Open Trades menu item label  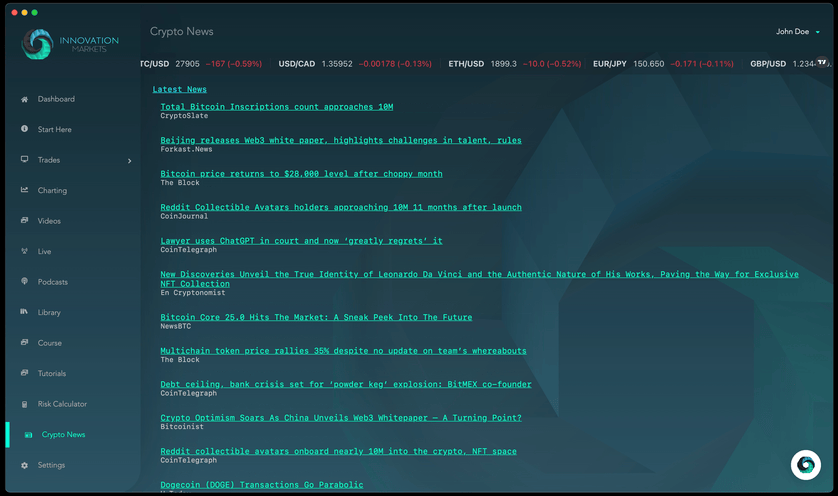coord(49,160)
